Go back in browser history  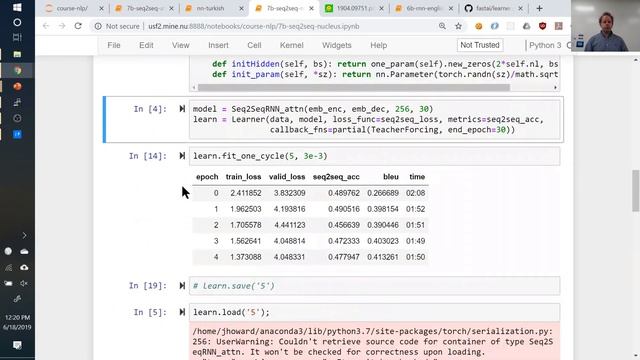click(46, 26)
